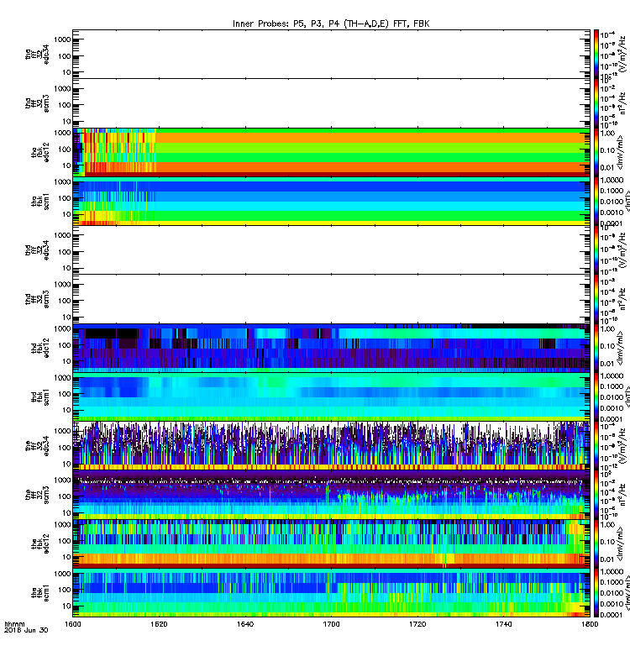The image size is (630, 672).
Task: Click the 'the fff 32 scm3' y-axis label
Action: (x=37, y=495)
